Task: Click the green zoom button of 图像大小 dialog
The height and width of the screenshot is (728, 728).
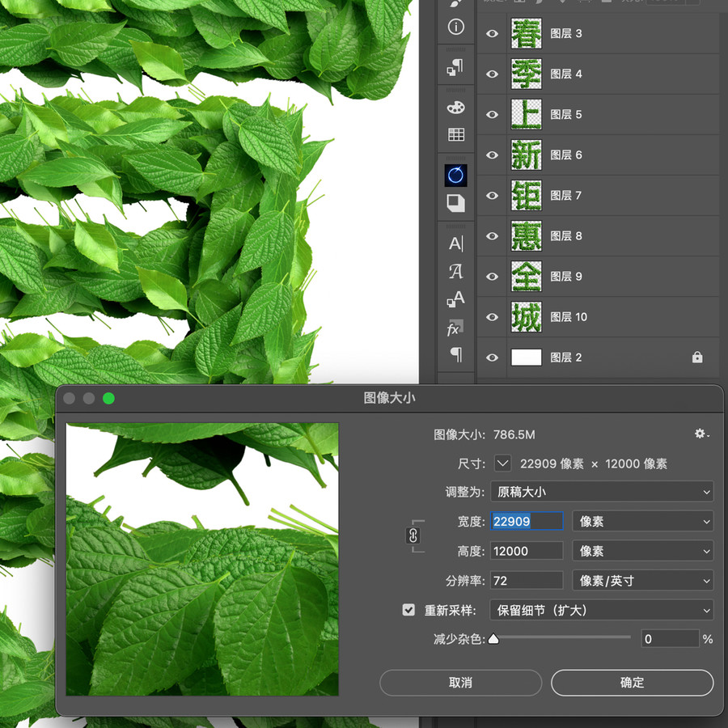Action: click(108, 398)
